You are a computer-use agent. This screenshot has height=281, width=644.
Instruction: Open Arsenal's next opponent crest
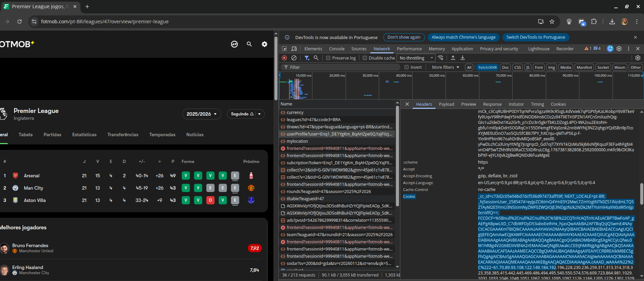point(251,176)
